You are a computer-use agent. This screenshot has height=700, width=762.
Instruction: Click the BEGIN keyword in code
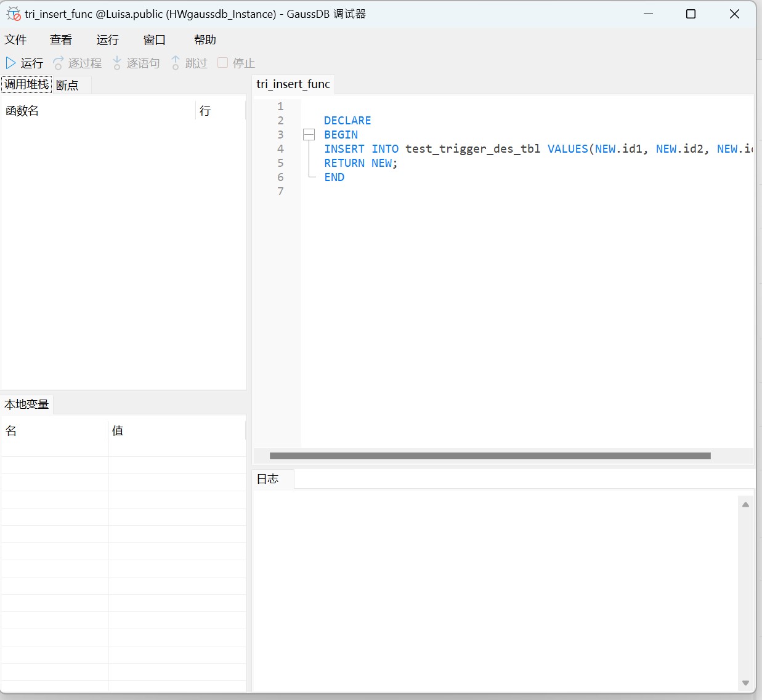click(x=341, y=135)
